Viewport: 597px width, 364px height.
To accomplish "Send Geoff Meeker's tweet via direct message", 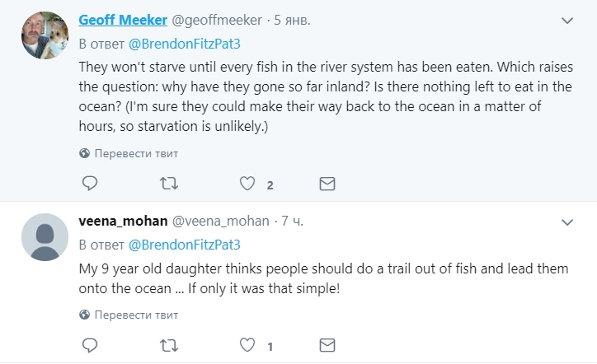I will pyautogui.click(x=327, y=184).
